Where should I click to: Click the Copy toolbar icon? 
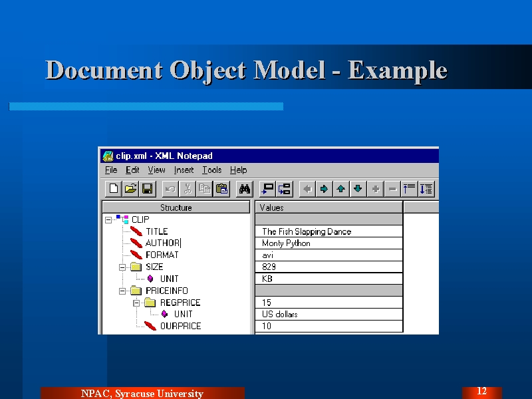(x=204, y=189)
